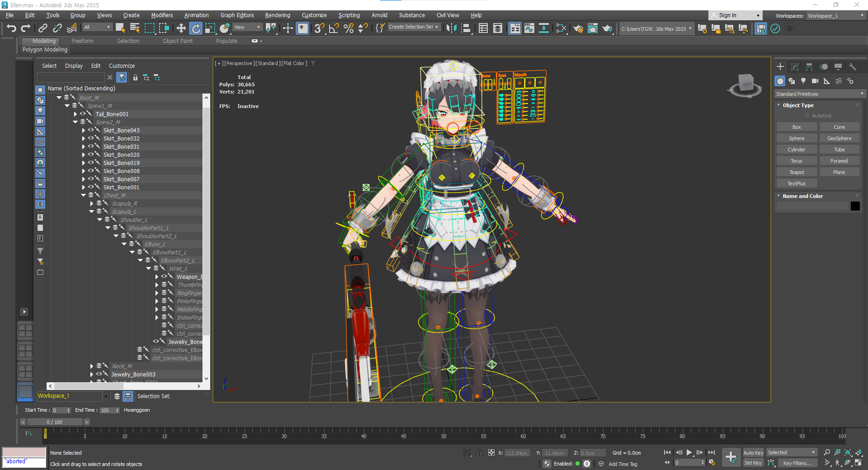The width and height of the screenshot is (868, 470).
Task: Open the Workspaces Workspace_1 dropdown
Action: pos(836,16)
